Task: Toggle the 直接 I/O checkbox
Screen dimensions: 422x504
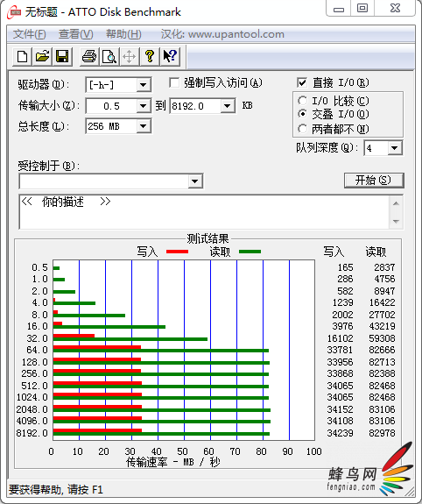Action: (302, 83)
